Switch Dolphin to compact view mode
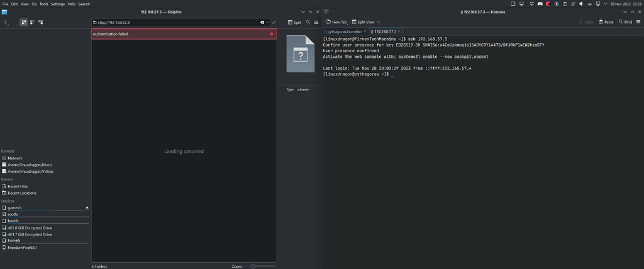 pos(31,22)
